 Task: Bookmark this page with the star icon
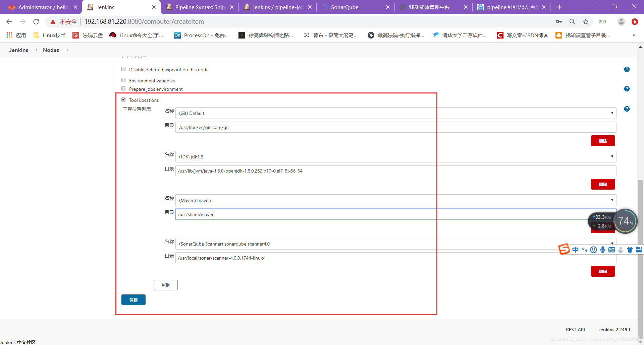click(x=586, y=22)
